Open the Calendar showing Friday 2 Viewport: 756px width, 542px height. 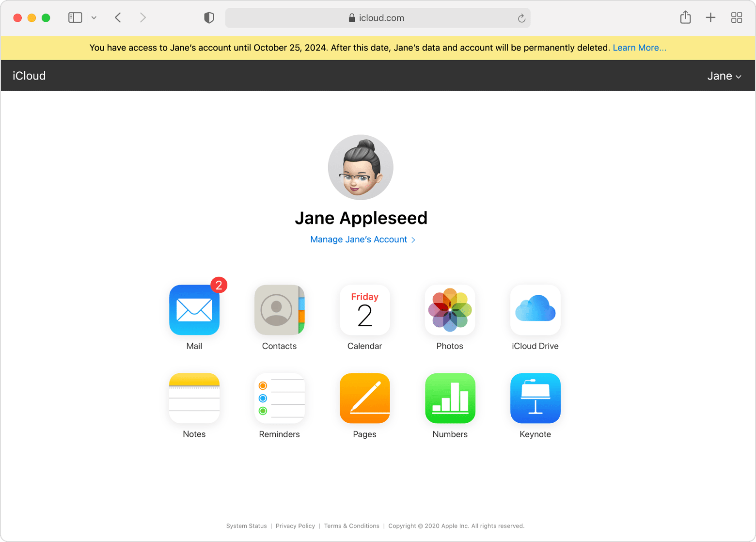tap(364, 310)
